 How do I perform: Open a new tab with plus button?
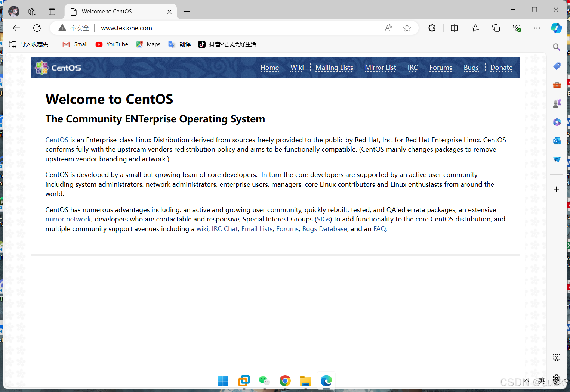187,12
